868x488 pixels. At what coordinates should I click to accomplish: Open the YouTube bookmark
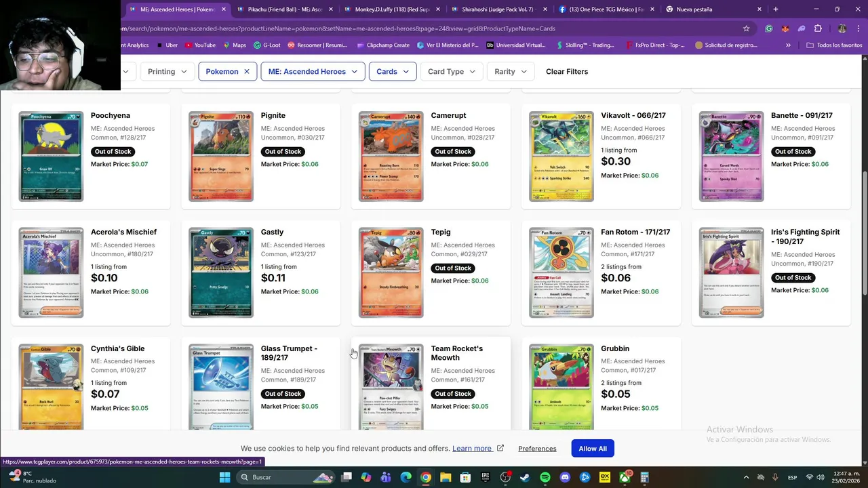[x=200, y=45]
